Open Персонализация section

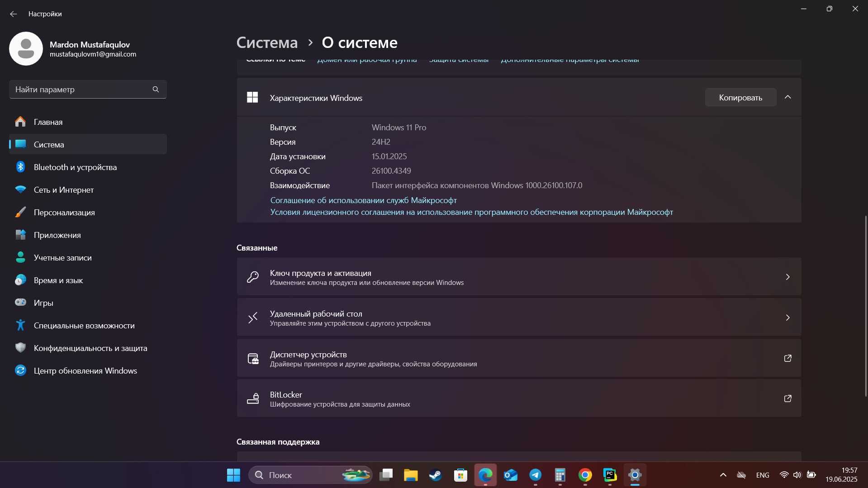point(88,212)
